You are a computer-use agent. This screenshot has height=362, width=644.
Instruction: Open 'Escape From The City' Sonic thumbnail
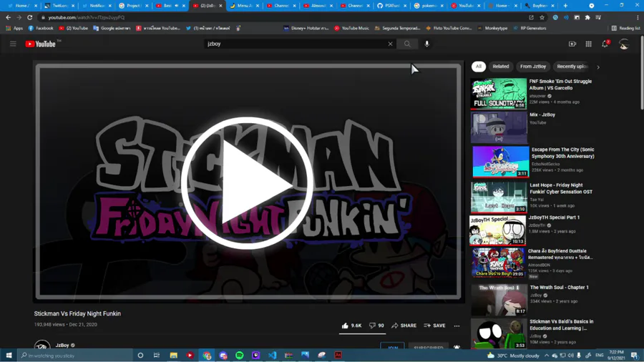click(x=501, y=162)
